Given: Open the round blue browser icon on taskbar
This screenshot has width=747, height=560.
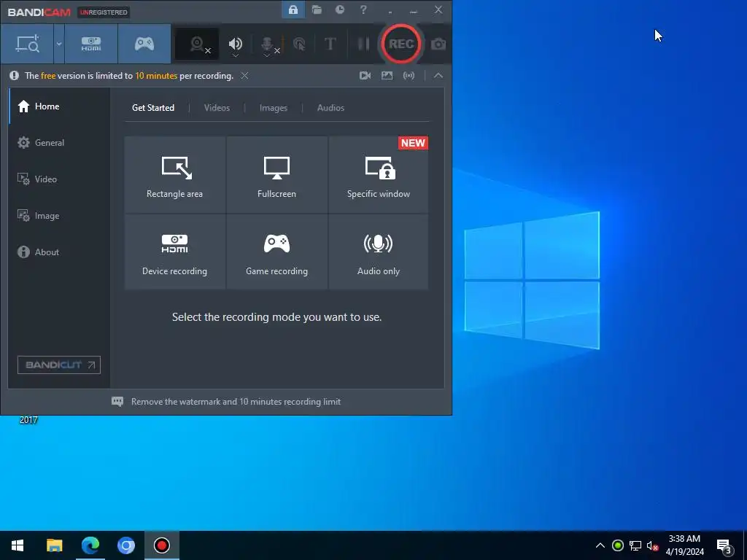Looking at the screenshot, I should coord(126,545).
